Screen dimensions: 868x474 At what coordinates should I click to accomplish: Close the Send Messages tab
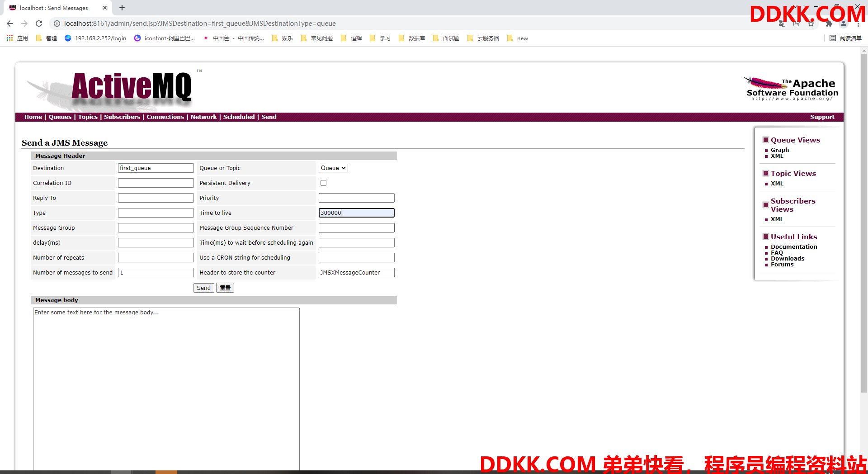pyautogui.click(x=105, y=8)
